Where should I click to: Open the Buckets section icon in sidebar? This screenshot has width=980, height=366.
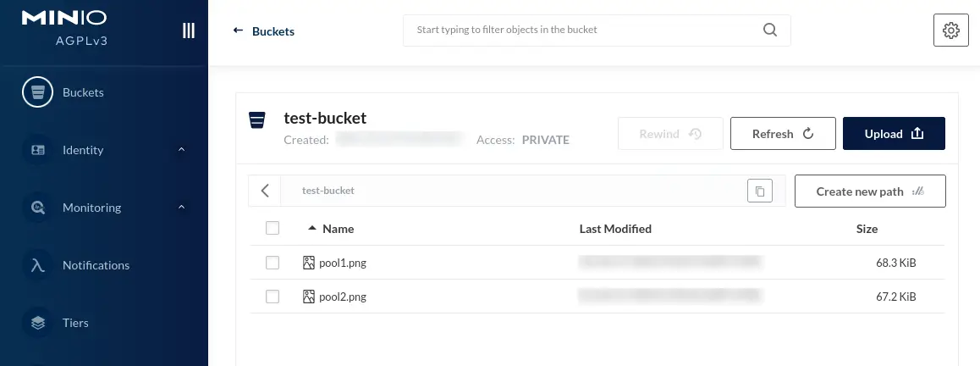(x=37, y=92)
